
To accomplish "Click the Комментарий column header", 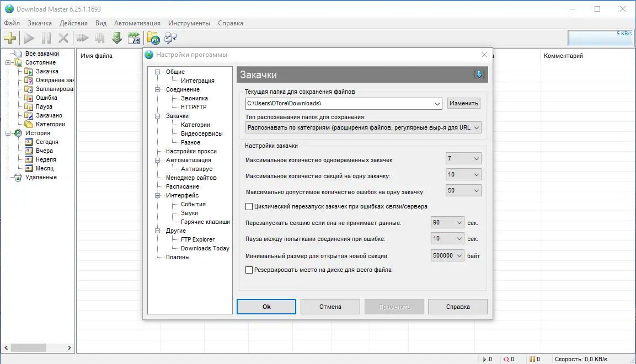I will 563,56.
